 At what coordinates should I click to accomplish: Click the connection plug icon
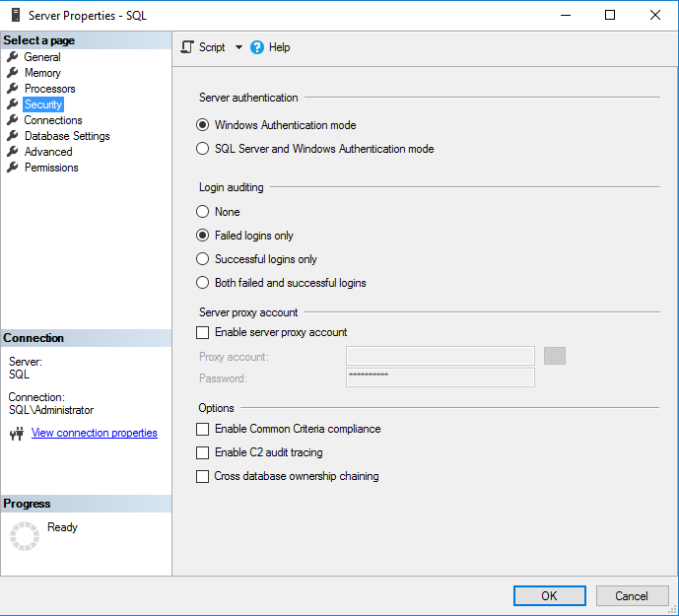point(17,434)
